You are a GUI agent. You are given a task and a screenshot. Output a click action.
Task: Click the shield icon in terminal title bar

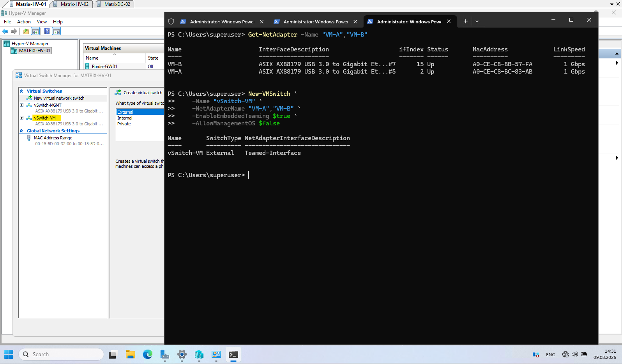(171, 21)
